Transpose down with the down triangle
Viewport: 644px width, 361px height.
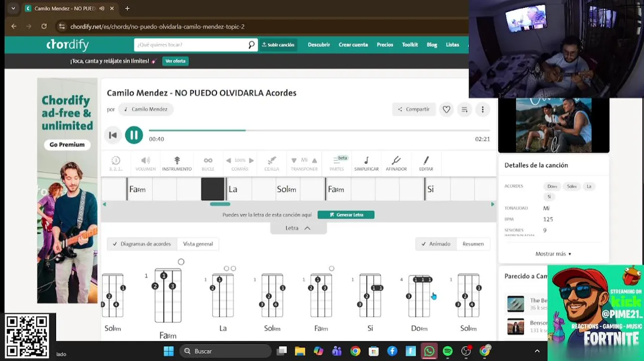pyautogui.click(x=294, y=160)
